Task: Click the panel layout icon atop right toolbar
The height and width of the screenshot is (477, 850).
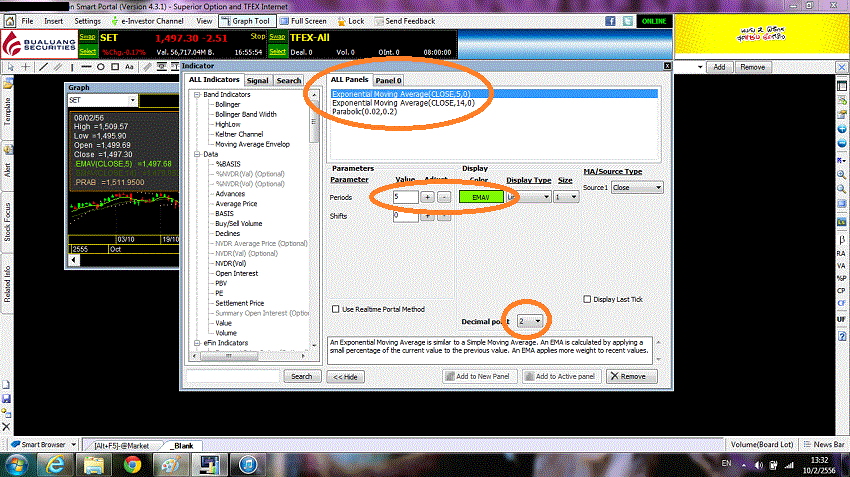Action: pyautogui.click(x=842, y=86)
